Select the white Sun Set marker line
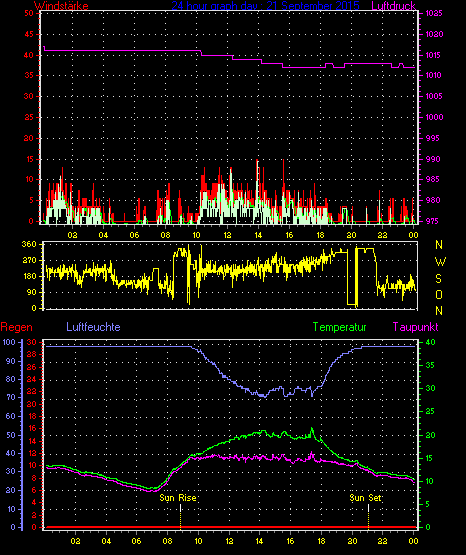Screen dimensions: 466x555 (368, 508)
